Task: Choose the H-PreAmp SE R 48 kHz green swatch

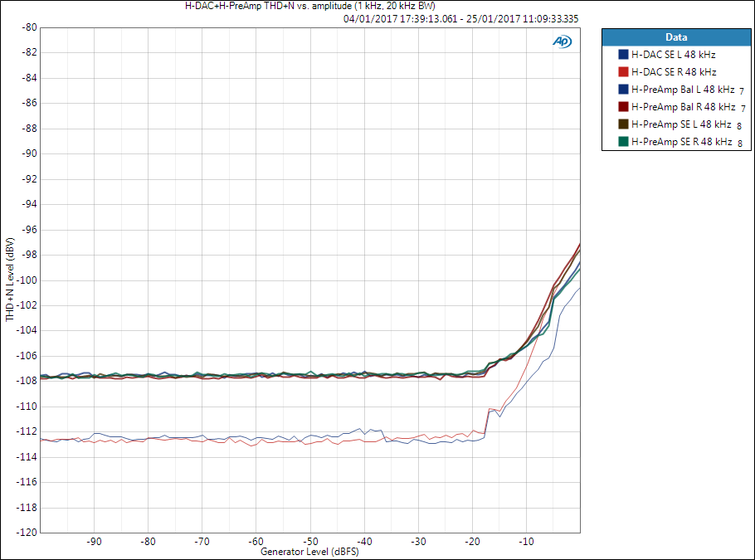Action: point(624,142)
